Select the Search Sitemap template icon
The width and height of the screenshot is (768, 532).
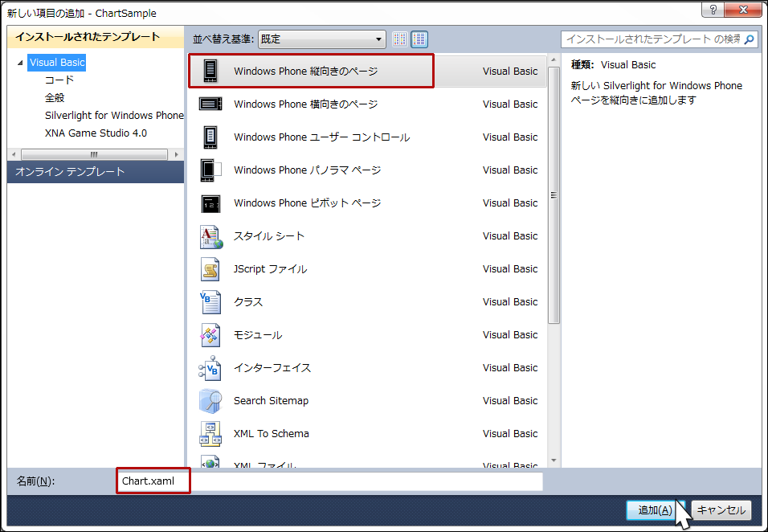pyautogui.click(x=210, y=401)
